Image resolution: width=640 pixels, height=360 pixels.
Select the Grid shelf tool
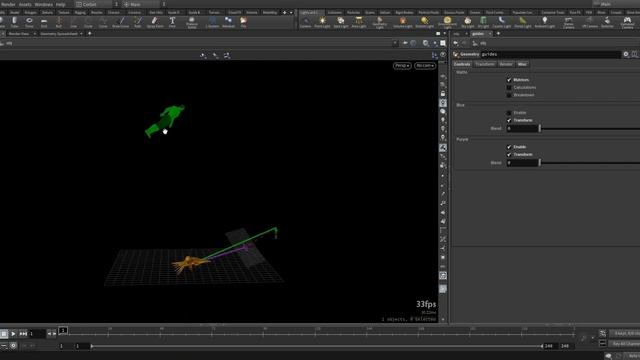tap(44, 22)
